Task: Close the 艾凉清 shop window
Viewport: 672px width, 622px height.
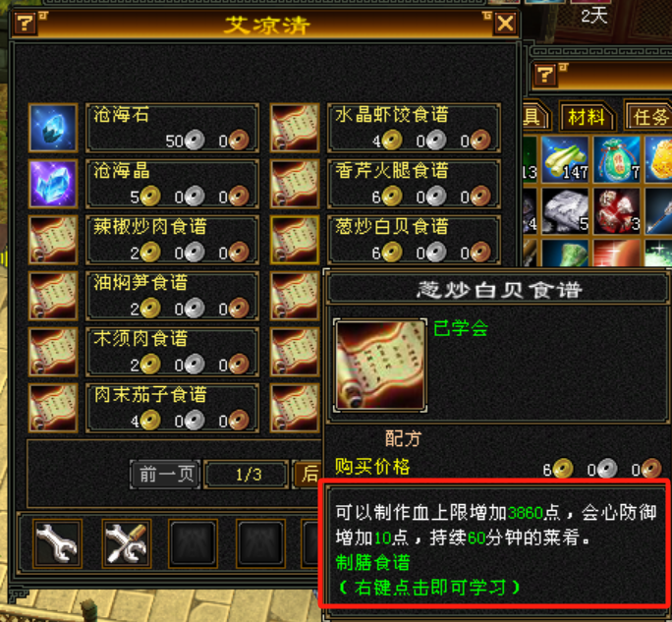Action: click(x=506, y=24)
